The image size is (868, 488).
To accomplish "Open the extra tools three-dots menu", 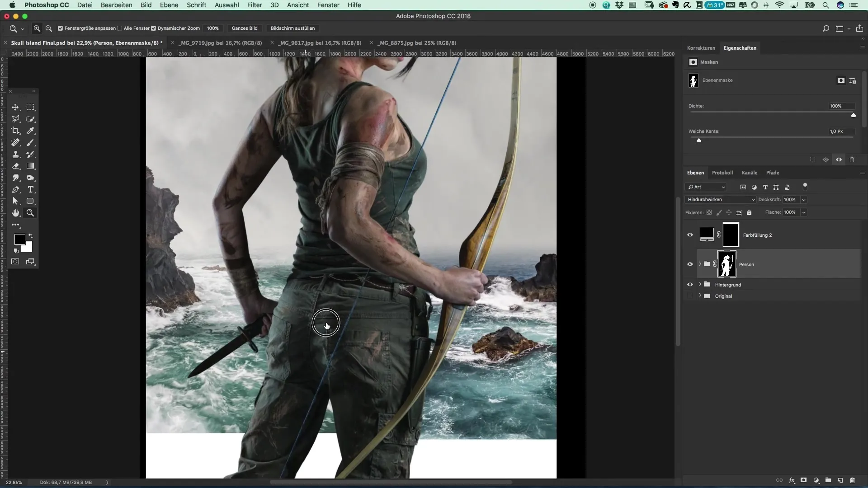I will point(15,225).
